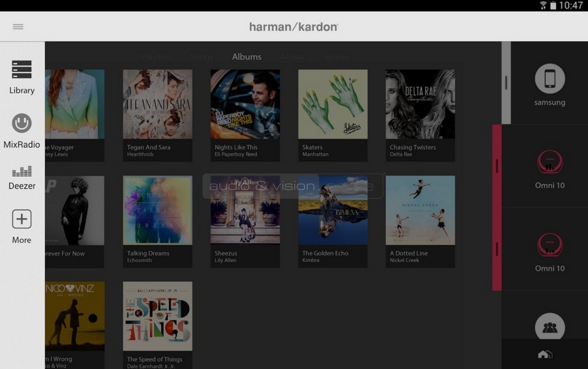Switch to the Albums tab

[x=247, y=56]
